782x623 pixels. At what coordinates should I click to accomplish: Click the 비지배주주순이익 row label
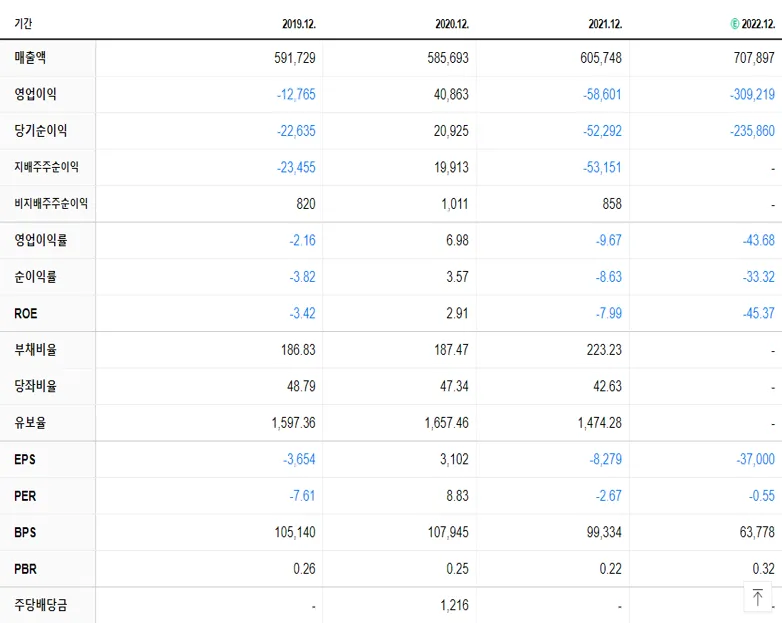coord(51,204)
